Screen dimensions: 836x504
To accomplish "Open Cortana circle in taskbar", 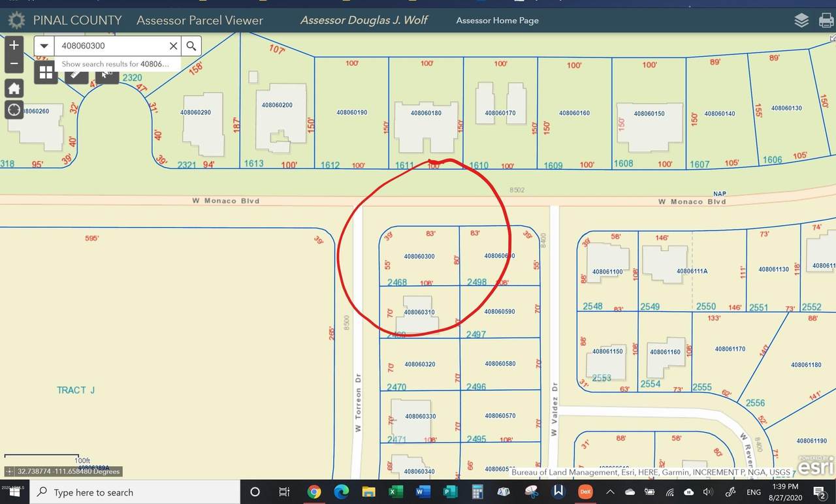I will [255, 492].
